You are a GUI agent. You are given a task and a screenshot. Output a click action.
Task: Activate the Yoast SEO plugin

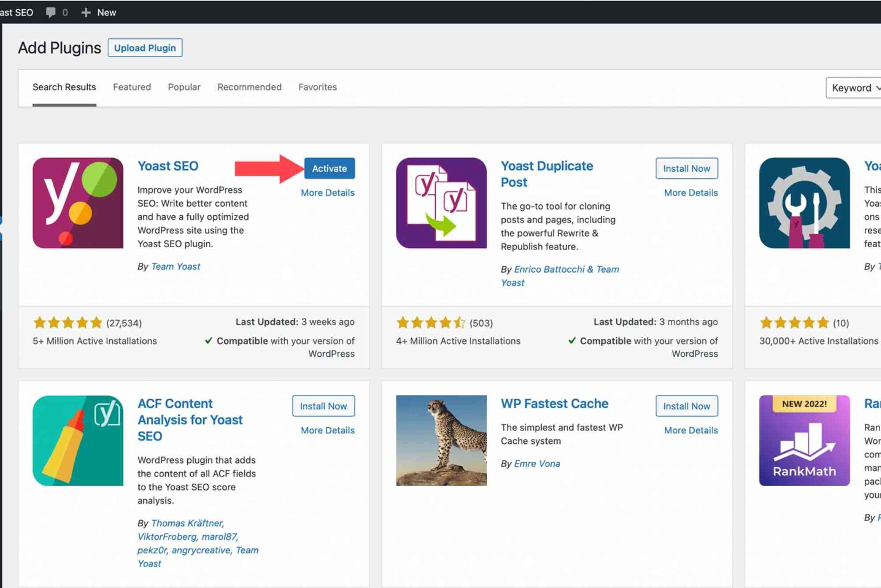[x=329, y=168]
